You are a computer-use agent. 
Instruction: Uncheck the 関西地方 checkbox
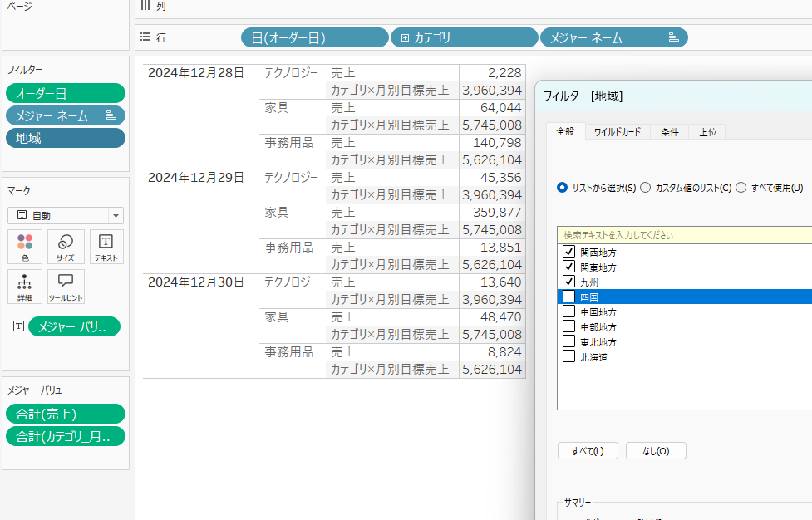[569, 252]
